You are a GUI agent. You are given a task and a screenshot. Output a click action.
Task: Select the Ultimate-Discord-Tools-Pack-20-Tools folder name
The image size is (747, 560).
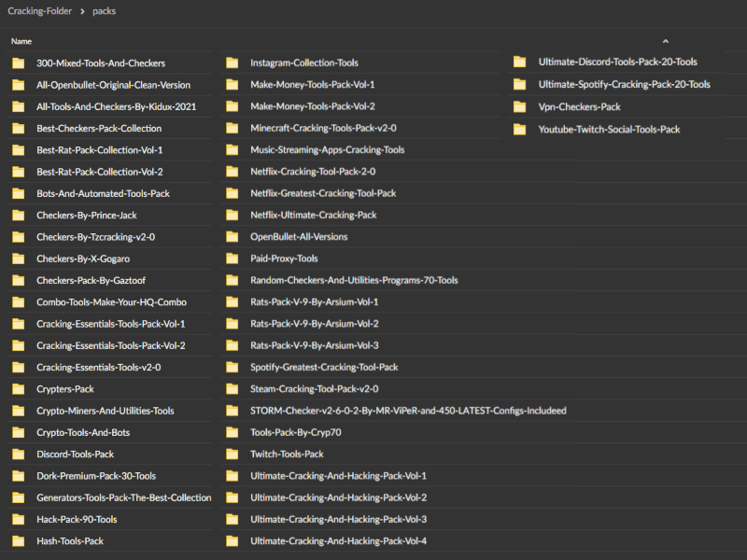617,63
